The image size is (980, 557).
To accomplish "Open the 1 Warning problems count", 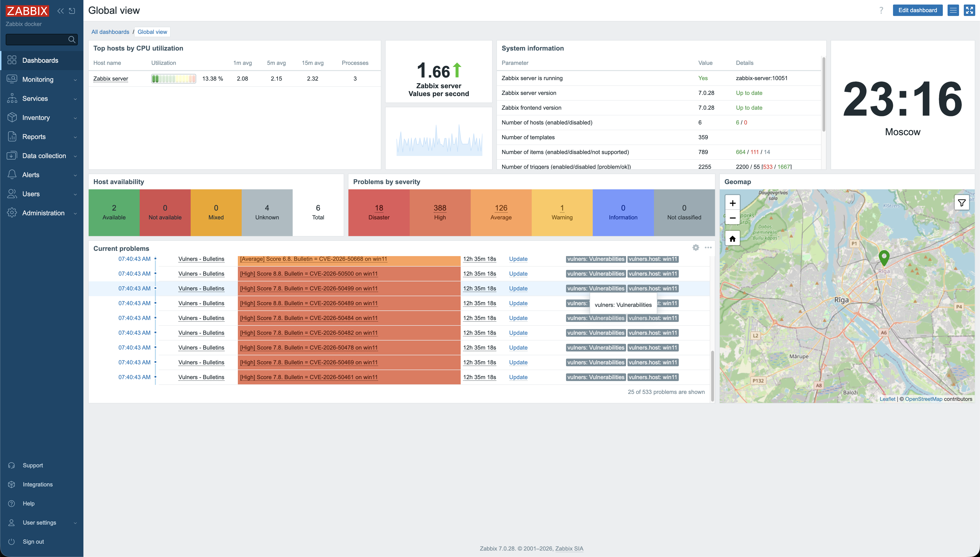I will pyautogui.click(x=562, y=208).
